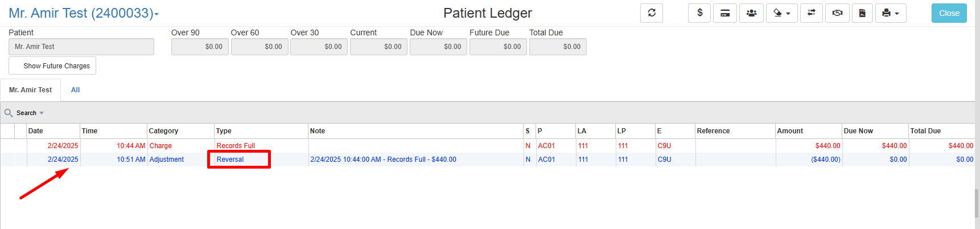Screen dimensions: 980x229
Task: Click the vertical scrollbar thumb
Action: (977, 203)
